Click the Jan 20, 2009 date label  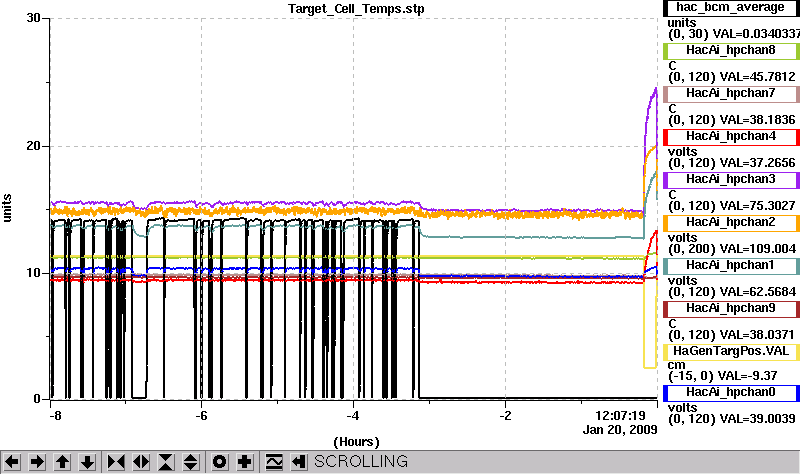pyautogui.click(x=620, y=430)
